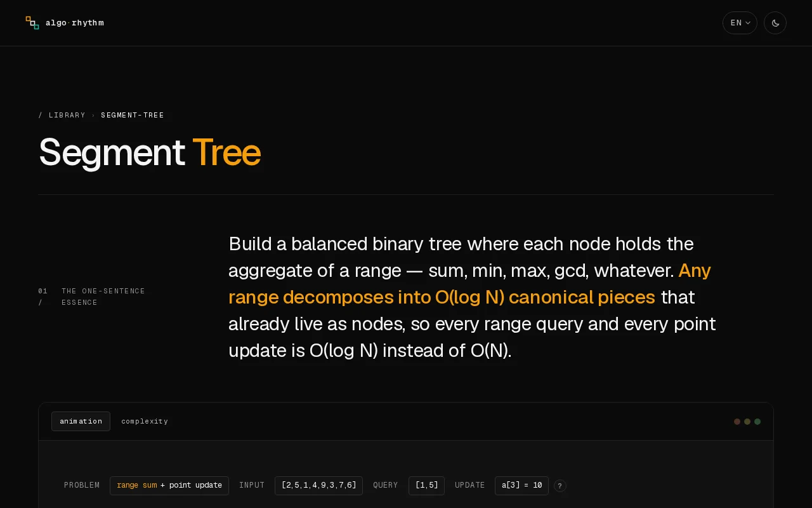The width and height of the screenshot is (812, 508).
Task: Click the input array [2,5,1,4,9,3,7,6]
Action: coord(318,486)
